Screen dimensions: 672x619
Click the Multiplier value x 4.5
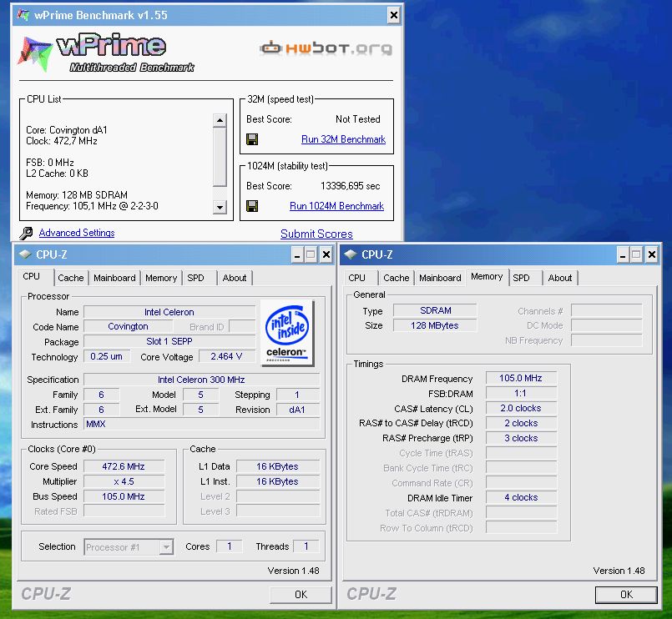[x=124, y=481]
